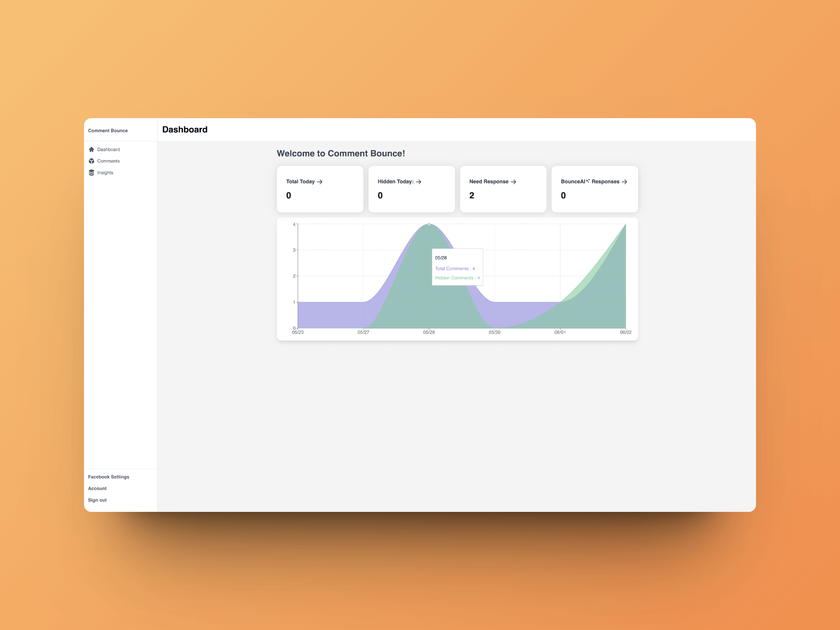Click the database icon beside Insights

tap(91, 172)
